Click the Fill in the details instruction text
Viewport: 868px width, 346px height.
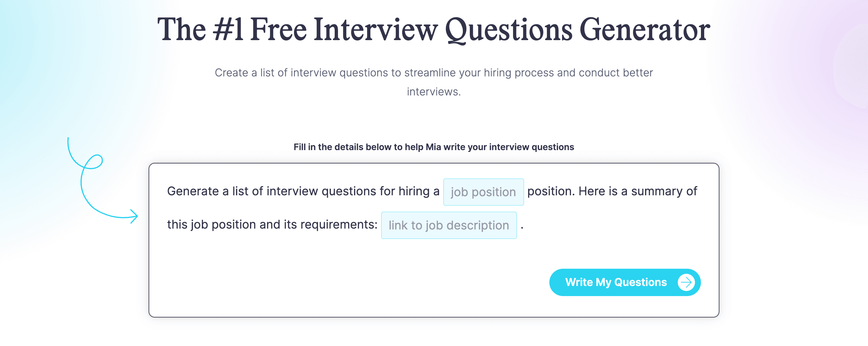pos(434,147)
